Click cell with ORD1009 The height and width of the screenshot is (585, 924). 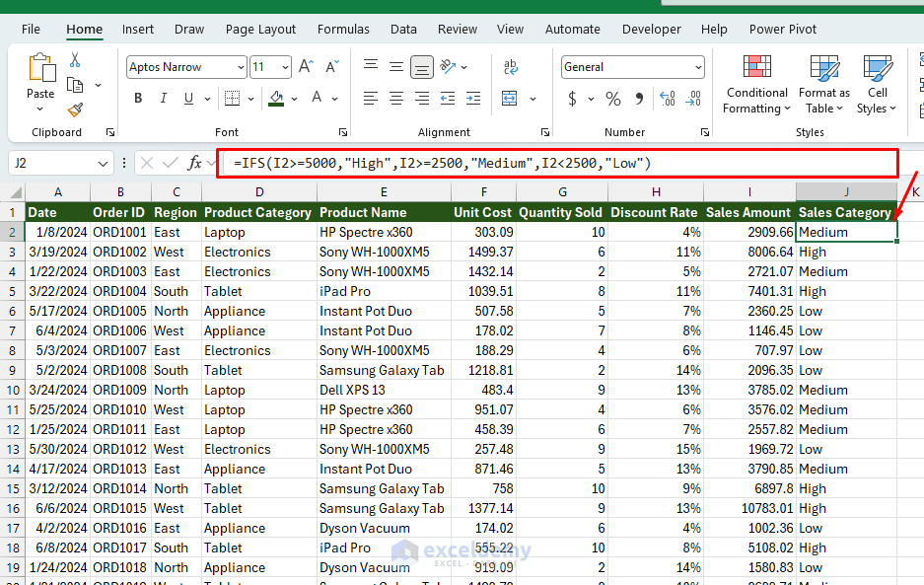click(120, 390)
